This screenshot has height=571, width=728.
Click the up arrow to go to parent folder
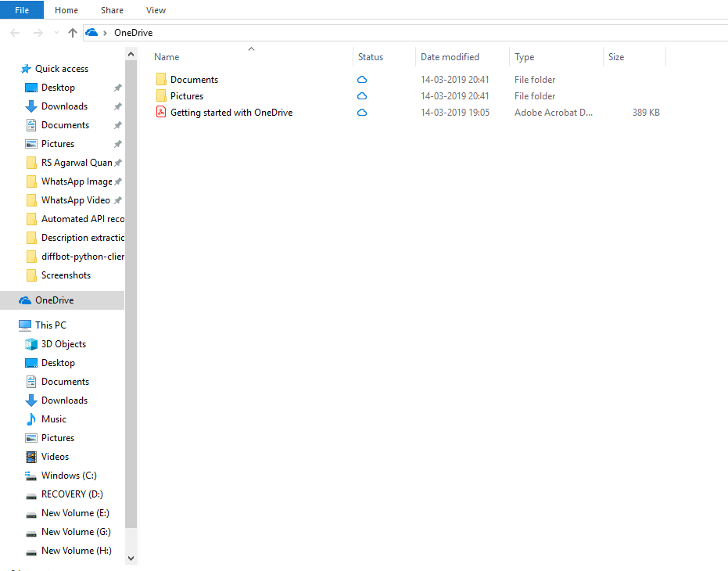coord(73,33)
